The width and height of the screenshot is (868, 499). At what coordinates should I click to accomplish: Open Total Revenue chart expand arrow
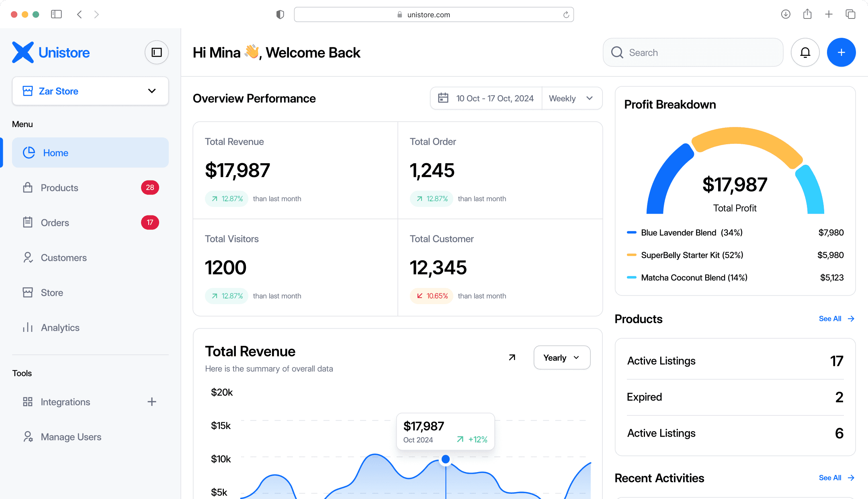(512, 358)
